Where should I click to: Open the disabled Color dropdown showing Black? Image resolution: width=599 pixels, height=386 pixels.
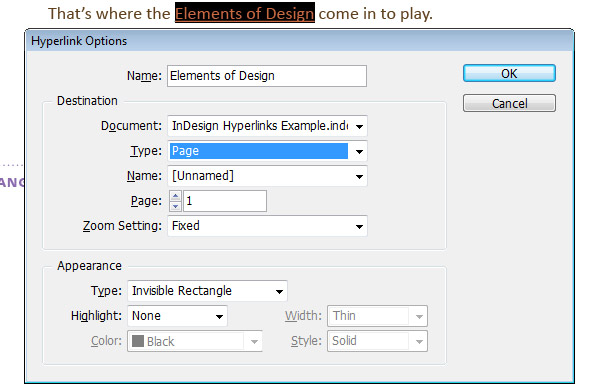click(x=195, y=341)
